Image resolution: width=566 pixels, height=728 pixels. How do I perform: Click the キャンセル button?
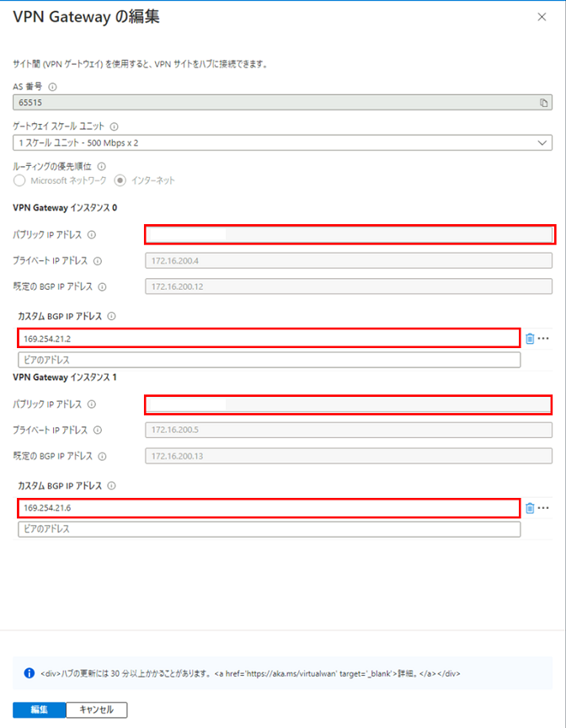click(97, 709)
